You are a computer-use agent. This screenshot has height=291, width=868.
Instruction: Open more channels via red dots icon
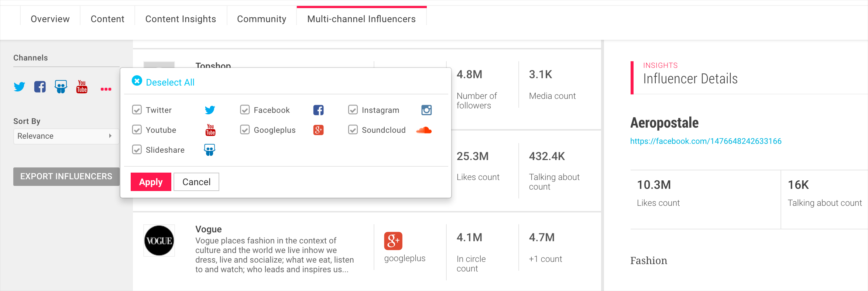coord(106,89)
